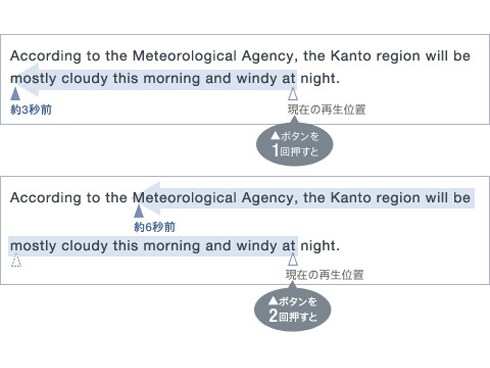Click 現在の再生位置 label in the bottom panel
490x368 pixels.
[325, 275]
